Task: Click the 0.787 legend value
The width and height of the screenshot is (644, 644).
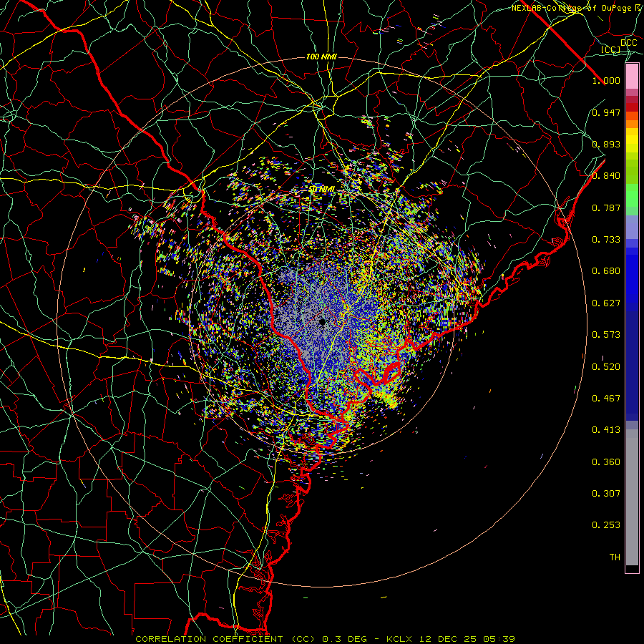Action: click(x=606, y=208)
